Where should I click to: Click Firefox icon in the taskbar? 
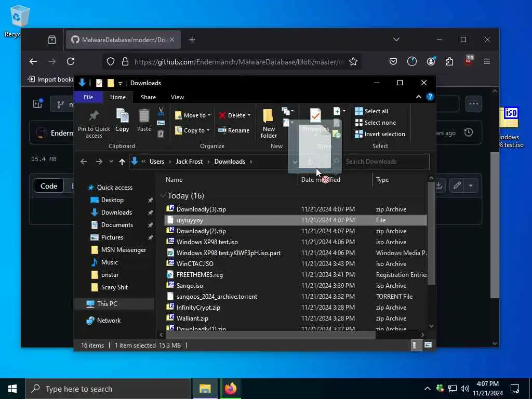tap(230, 389)
